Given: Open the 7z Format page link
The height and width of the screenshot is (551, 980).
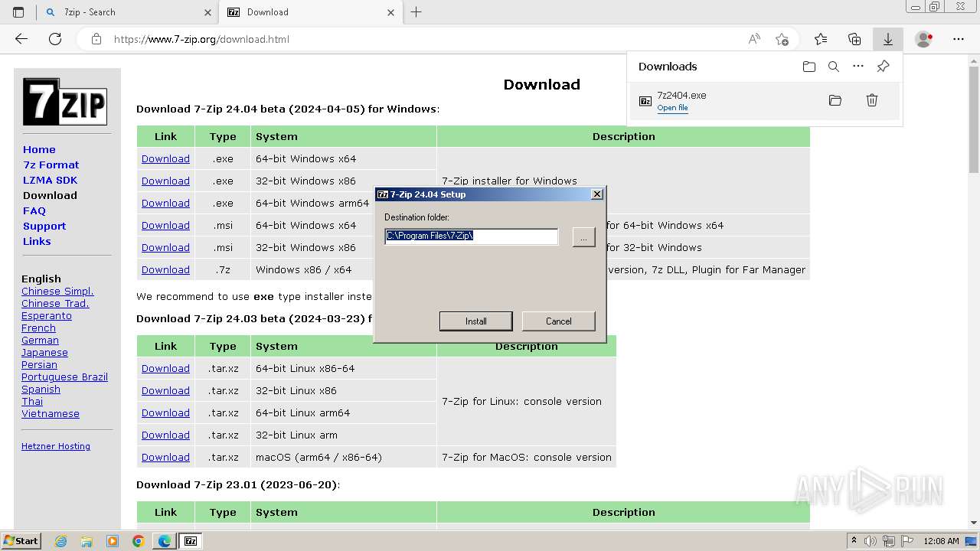Looking at the screenshot, I should tap(51, 165).
